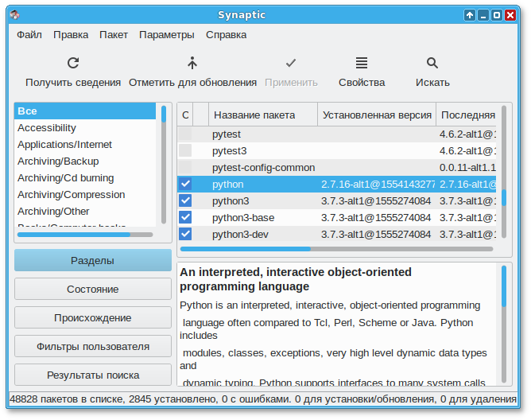
Task: Sort by the С status column header
Action: 185,115
